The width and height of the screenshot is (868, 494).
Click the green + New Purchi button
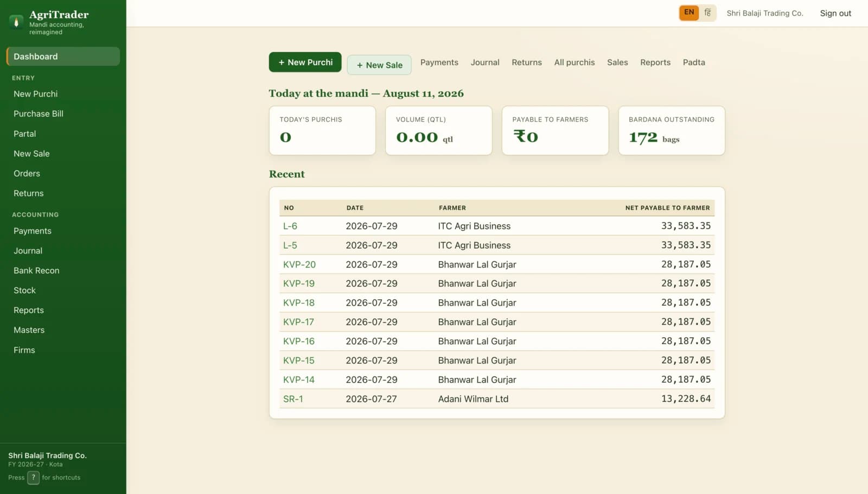pos(305,62)
